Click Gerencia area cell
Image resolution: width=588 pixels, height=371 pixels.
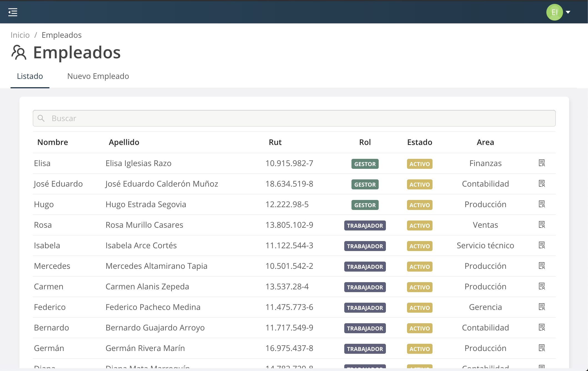click(x=485, y=307)
